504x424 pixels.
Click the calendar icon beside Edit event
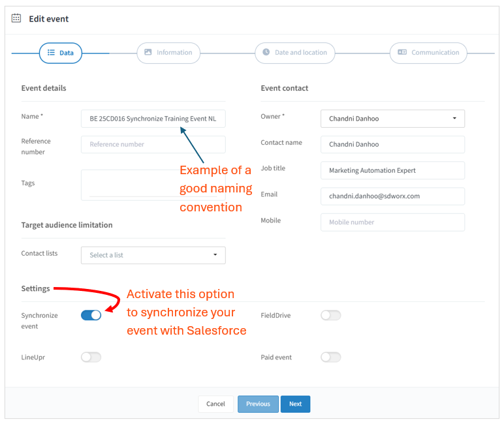coord(16,18)
